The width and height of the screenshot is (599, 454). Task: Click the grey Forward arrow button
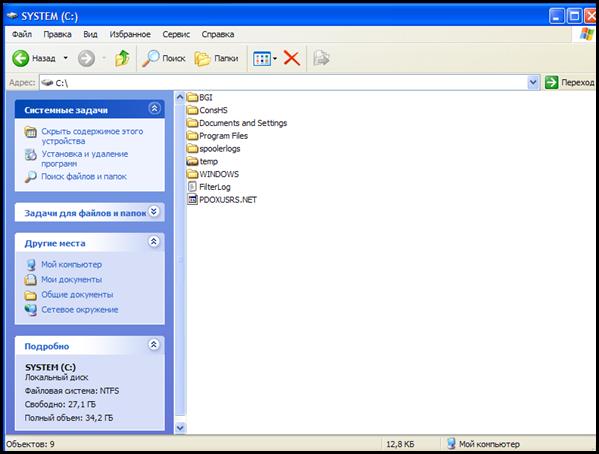[86, 58]
